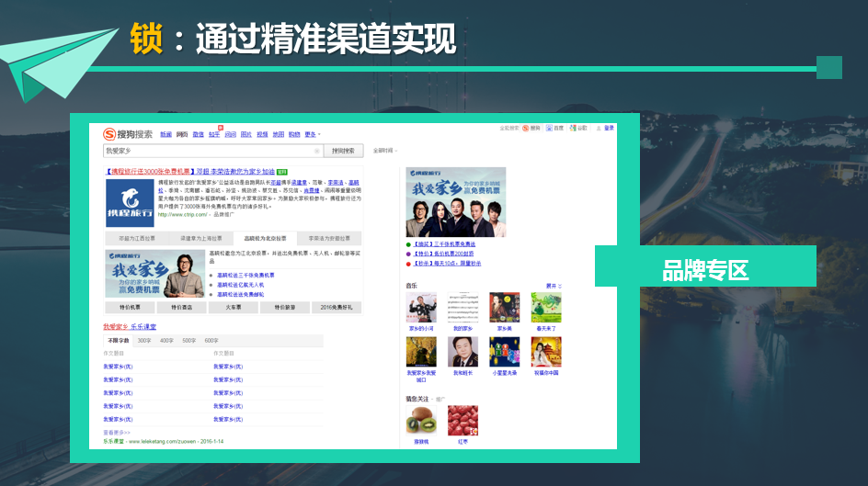Click the Sogou search logo

(x=128, y=134)
